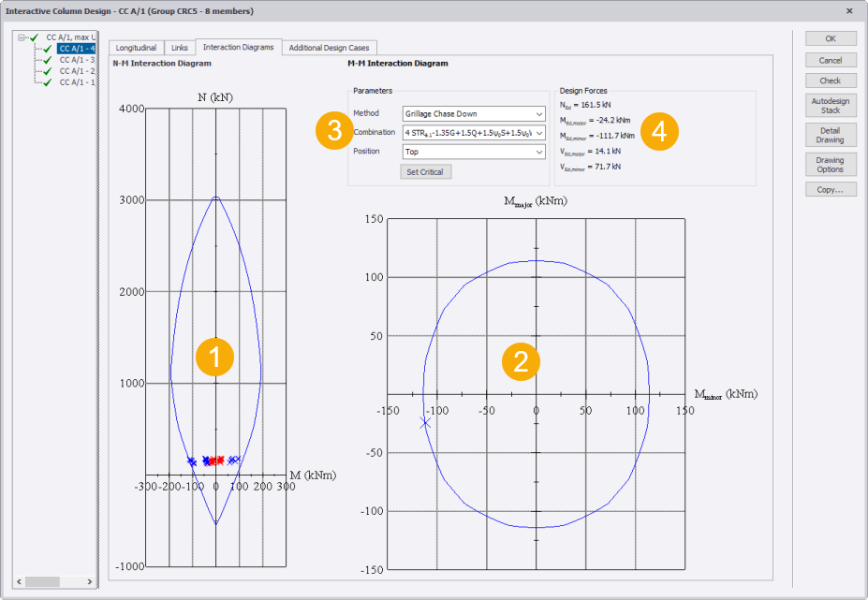Click the green checkmark beside CC A/1 - 3
Viewport: 868px width, 600px height.
click(x=48, y=60)
